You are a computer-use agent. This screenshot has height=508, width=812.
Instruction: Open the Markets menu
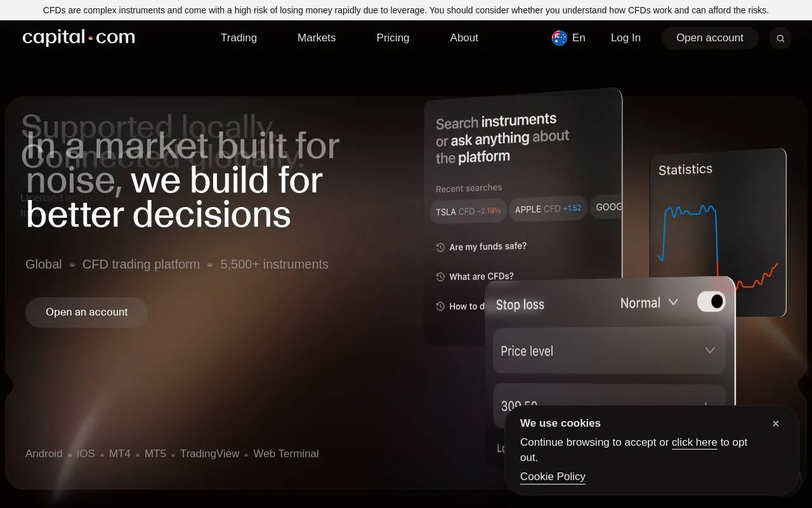317,37
